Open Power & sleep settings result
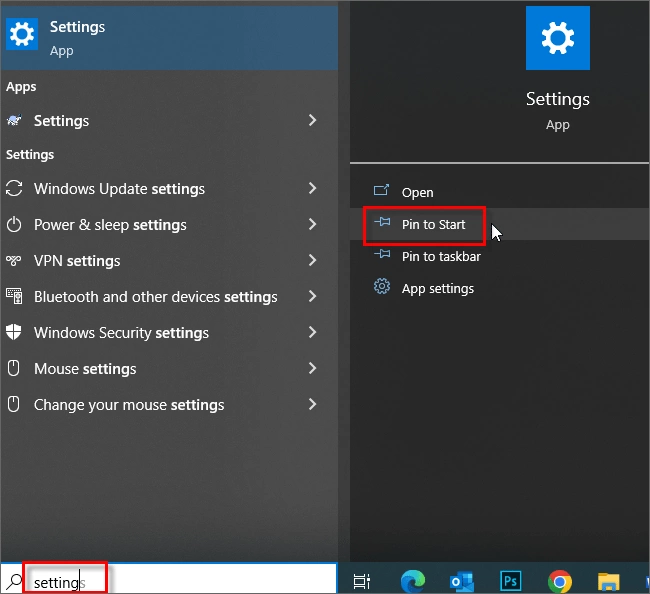 click(x=169, y=225)
